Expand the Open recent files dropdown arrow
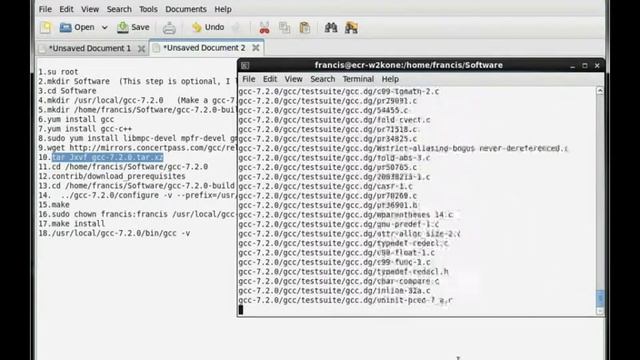 pos(104,27)
